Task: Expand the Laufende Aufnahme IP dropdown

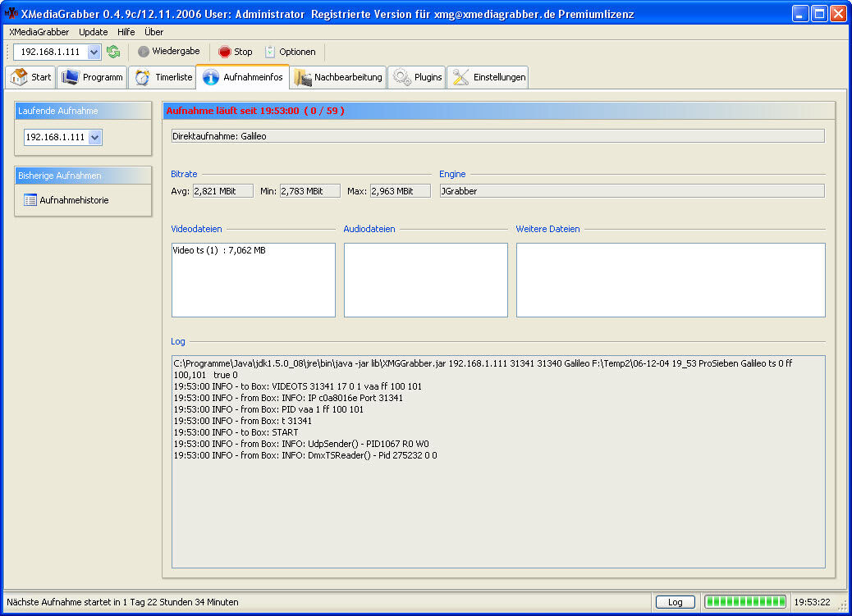Action: pos(95,138)
